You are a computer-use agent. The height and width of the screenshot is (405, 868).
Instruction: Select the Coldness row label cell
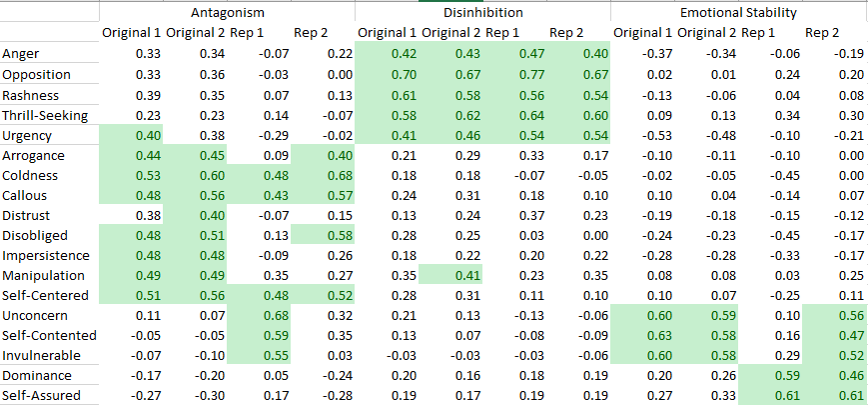[x=31, y=176]
